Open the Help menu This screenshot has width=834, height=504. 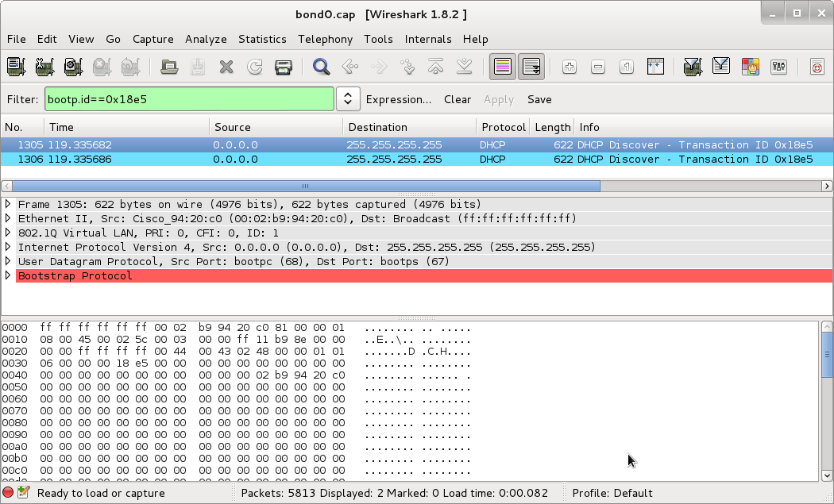pyautogui.click(x=475, y=39)
